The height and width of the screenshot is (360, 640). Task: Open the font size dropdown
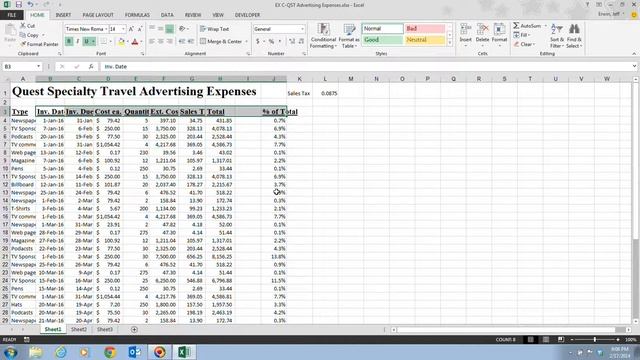123,29
